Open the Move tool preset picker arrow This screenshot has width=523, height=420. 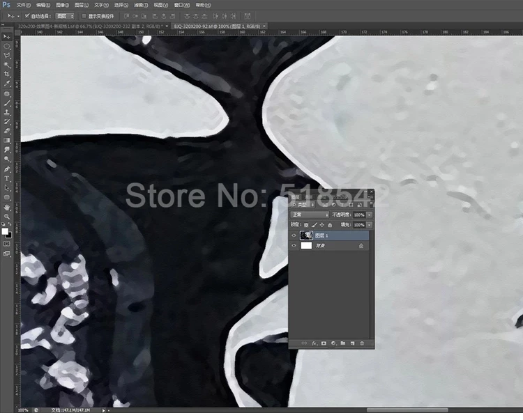point(18,16)
